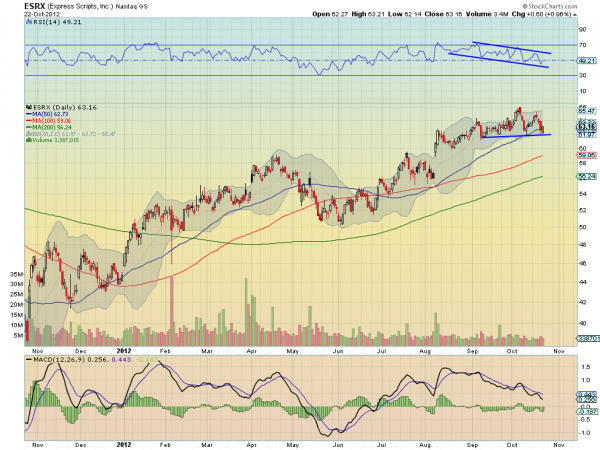Click the RSI 70 overbought axis label
This screenshot has width=600, height=450.
582,45
